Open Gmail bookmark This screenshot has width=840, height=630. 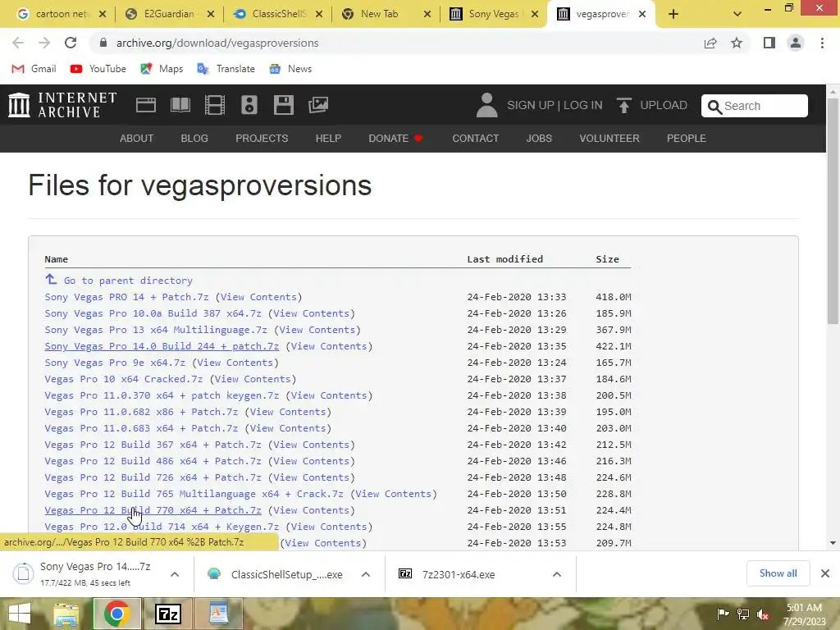click(34, 69)
